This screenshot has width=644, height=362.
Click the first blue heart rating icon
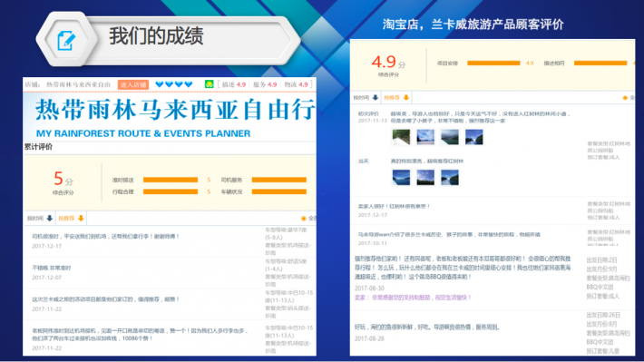point(160,84)
